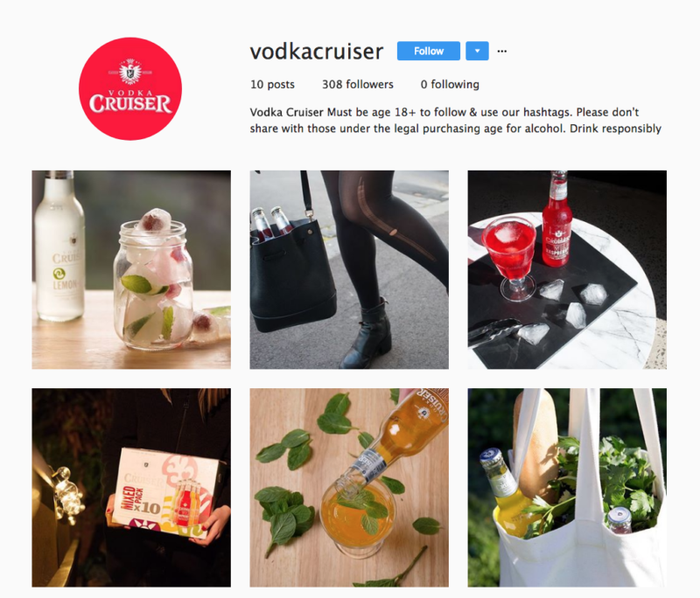The height and width of the screenshot is (598, 700).
Task: View the 308 followers list
Action: [358, 84]
